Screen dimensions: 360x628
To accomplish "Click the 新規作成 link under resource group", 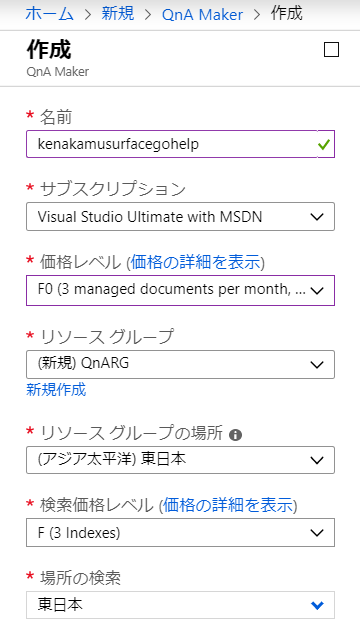I will [x=56, y=389].
